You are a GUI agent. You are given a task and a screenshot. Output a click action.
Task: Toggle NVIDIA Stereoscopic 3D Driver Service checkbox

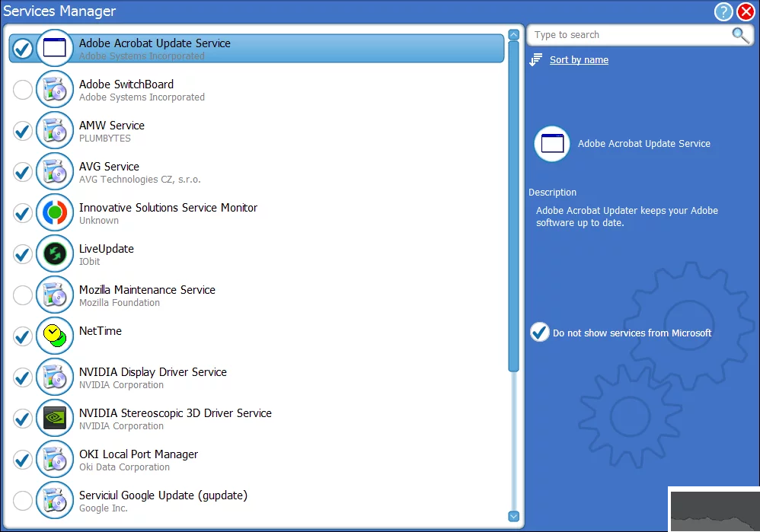pos(22,419)
